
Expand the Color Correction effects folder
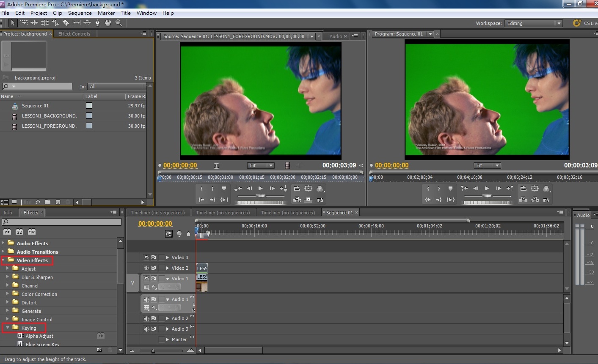7,294
